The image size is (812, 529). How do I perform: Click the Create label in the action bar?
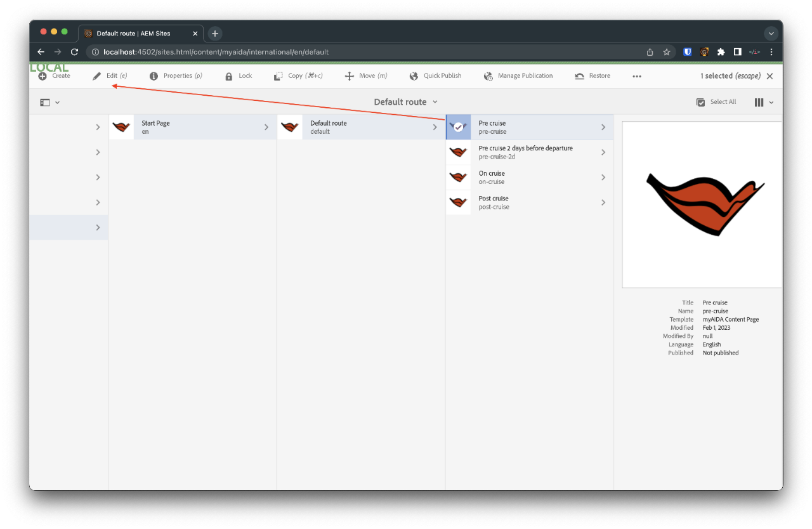(x=62, y=76)
